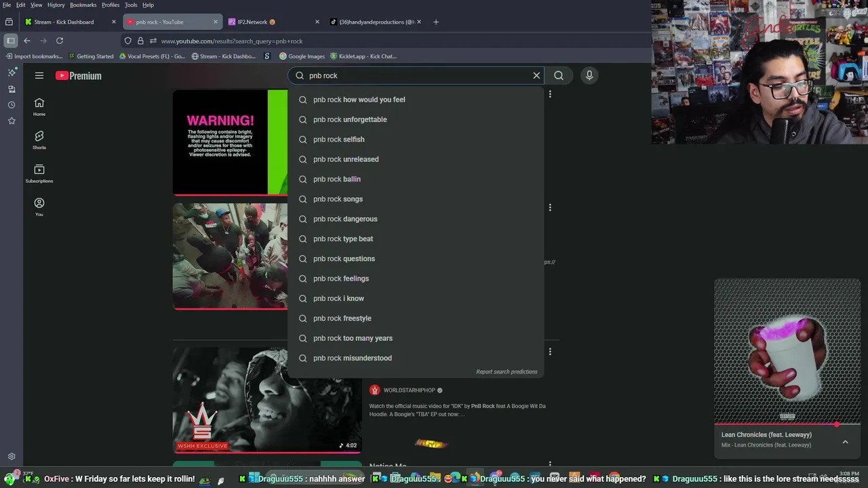Go back to the previous page
868x488 pixels.
27,41
